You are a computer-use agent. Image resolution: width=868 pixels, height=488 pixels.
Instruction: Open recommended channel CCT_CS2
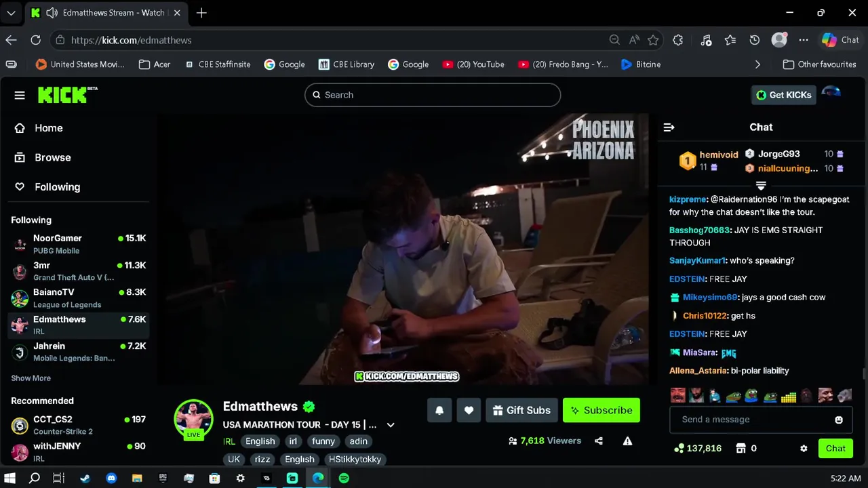(79, 425)
